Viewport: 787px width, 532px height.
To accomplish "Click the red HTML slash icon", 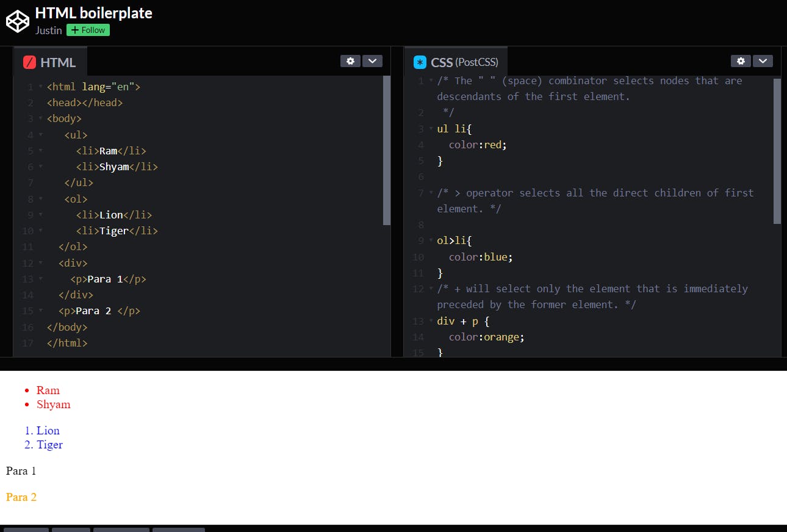I will click(x=29, y=62).
